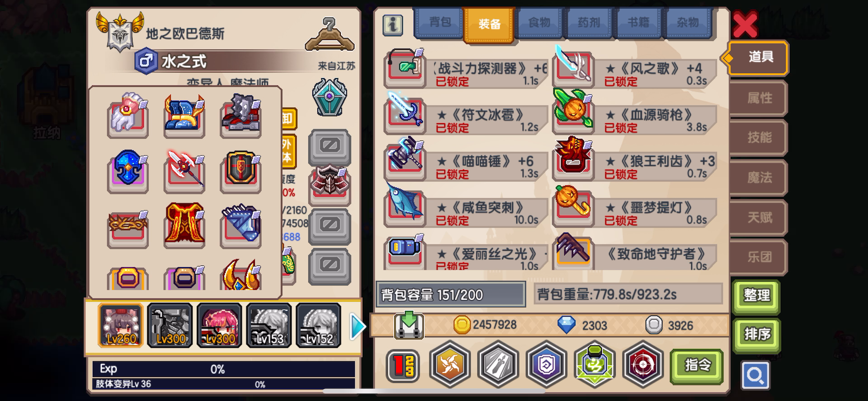This screenshot has width=868, height=401.
Task: Click the 指令 command button
Action: click(697, 366)
